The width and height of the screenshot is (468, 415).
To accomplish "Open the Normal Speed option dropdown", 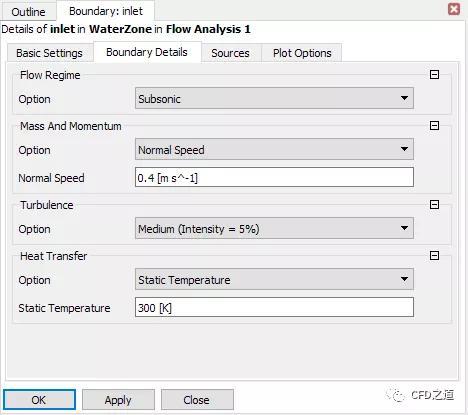I will coord(274,149).
